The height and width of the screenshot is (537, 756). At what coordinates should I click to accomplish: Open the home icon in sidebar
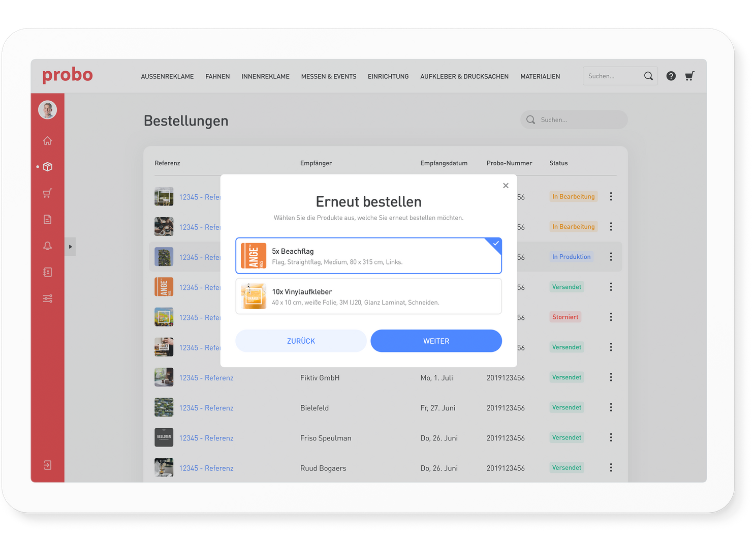48,140
